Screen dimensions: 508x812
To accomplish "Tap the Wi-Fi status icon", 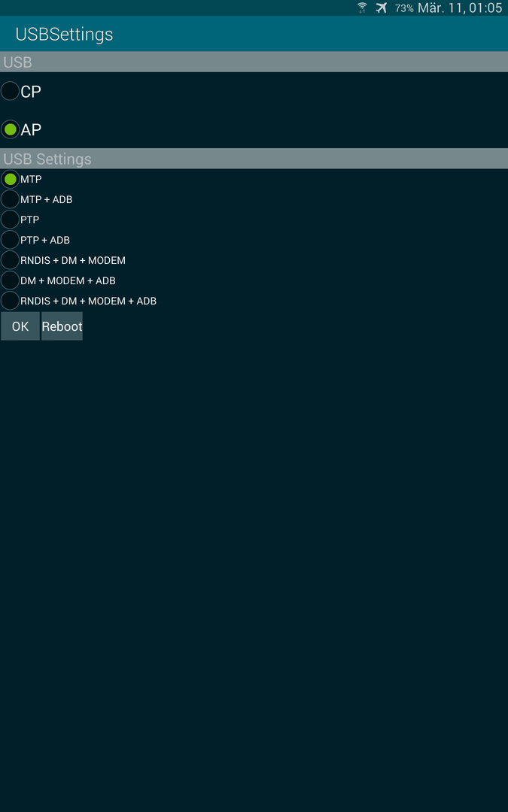I will point(362,8).
